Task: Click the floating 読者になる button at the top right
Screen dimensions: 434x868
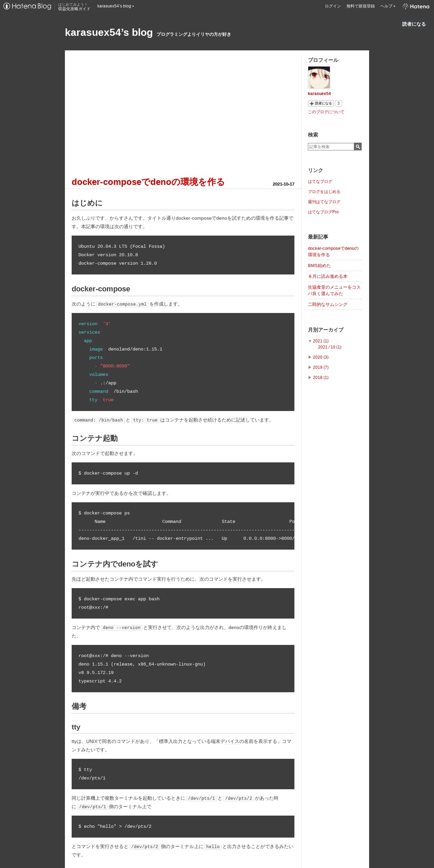Action: point(414,24)
